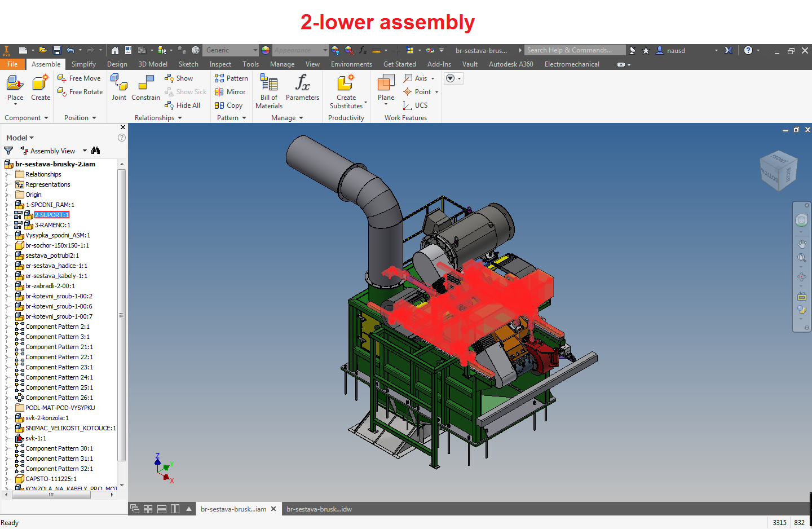Click the Create Substitutes button
The height and width of the screenshot is (529, 812).
(x=346, y=90)
